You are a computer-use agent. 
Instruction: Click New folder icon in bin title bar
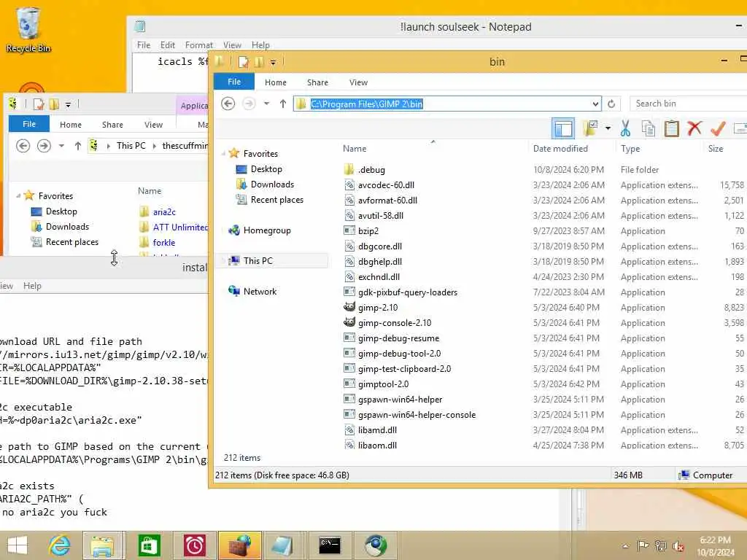point(259,62)
